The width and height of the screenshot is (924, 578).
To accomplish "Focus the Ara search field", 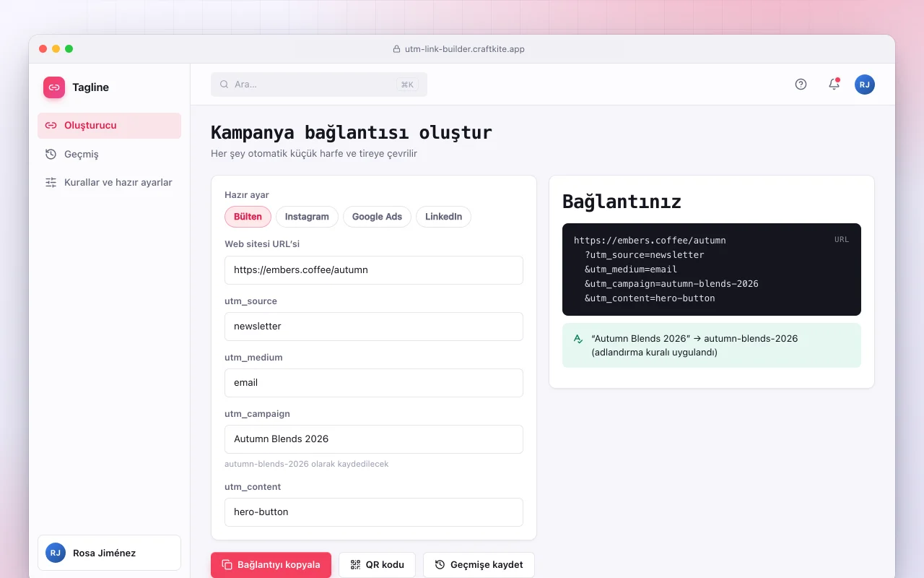I will pyautogui.click(x=319, y=85).
